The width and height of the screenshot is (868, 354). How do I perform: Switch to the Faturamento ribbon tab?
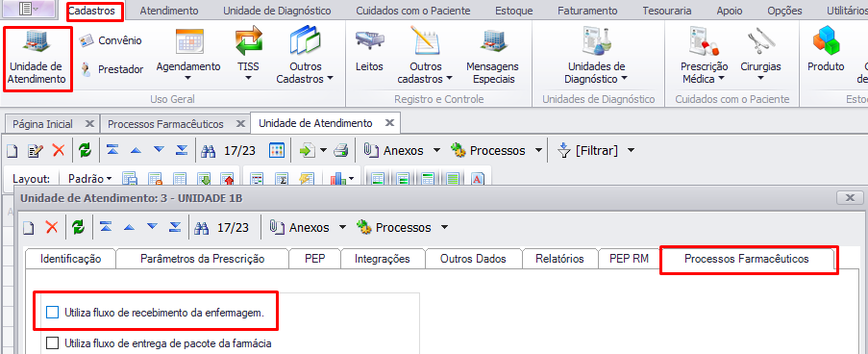[x=587, y=11]
